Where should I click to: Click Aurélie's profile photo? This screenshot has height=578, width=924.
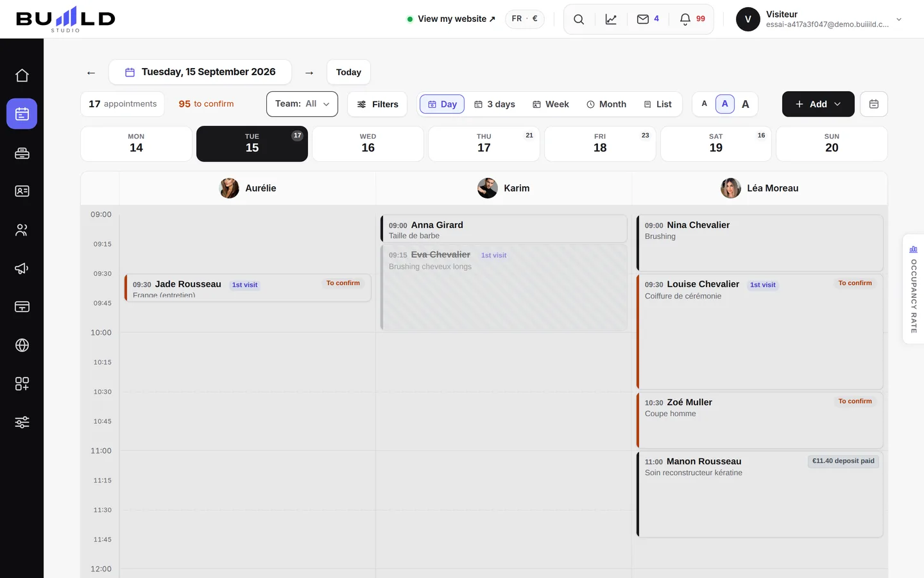click(229, 188)
